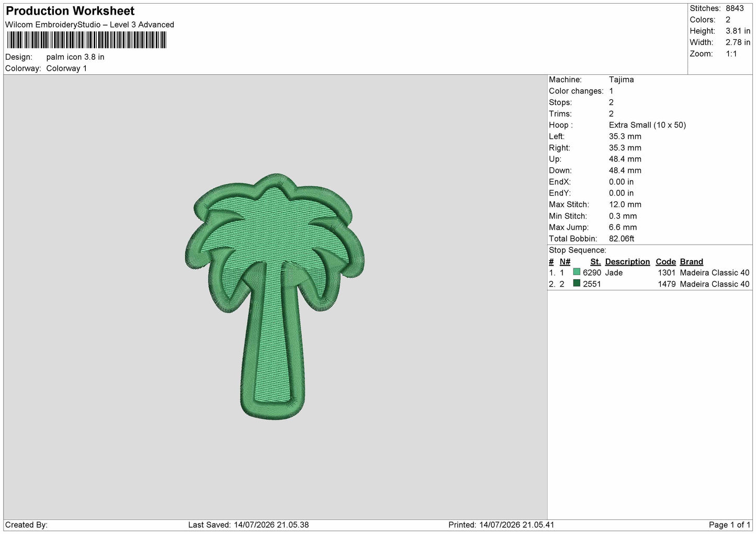Viewport: 756px width, 534px height.
Task: Click the 'Jade' description text
Action: 614,272
